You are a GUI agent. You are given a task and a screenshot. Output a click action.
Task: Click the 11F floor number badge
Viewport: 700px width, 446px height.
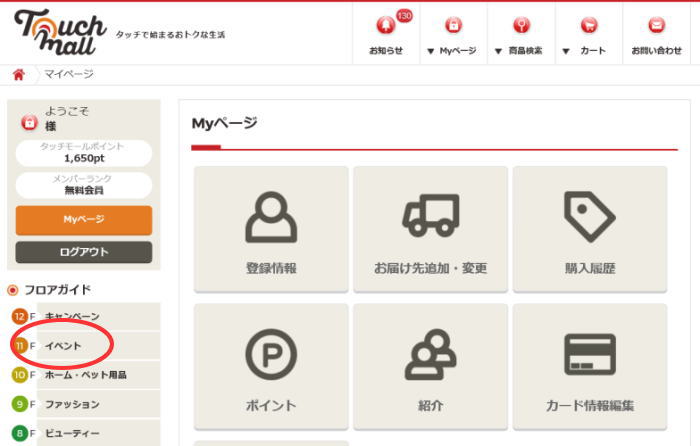click(20, 346)
